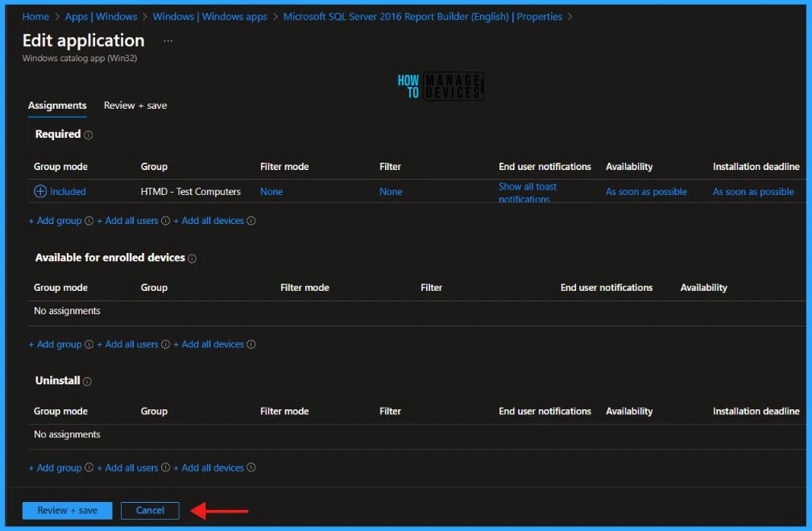Click Availability header in Available for enrolled devices table
This screenshot has width=812, height=531.
[704, 288]
